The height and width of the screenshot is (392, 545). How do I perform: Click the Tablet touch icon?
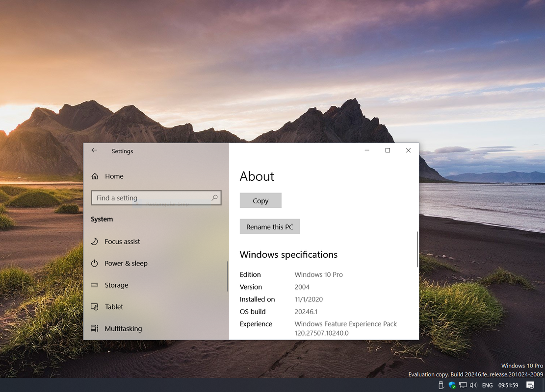pos(95,307)
